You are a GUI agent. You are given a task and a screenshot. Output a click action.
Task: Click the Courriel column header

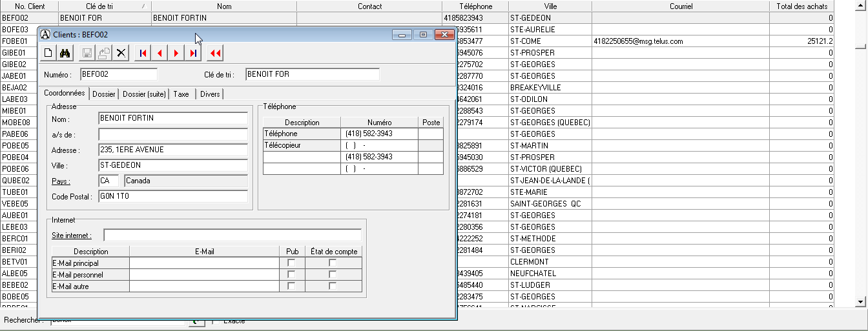click(681, 6)
